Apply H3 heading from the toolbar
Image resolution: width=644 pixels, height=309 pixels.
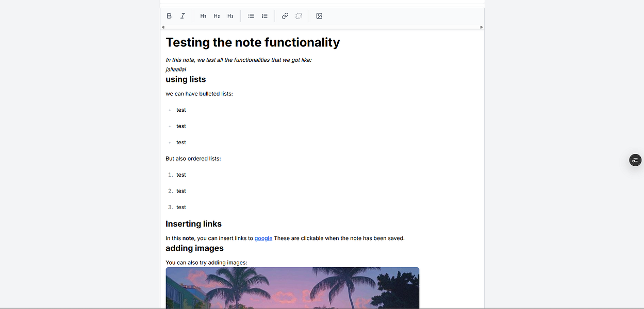coord(230,16)
